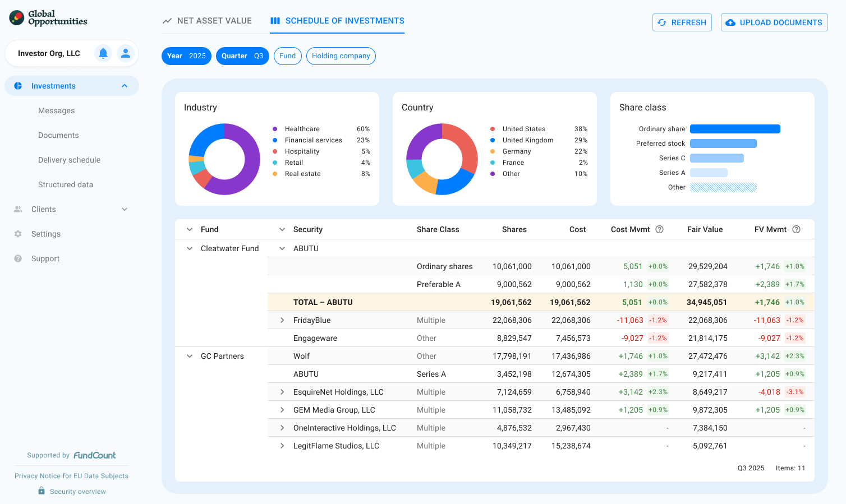The image size is (846, 504).
Task: Click the Support question mark icon
Action: pos(18,258)
